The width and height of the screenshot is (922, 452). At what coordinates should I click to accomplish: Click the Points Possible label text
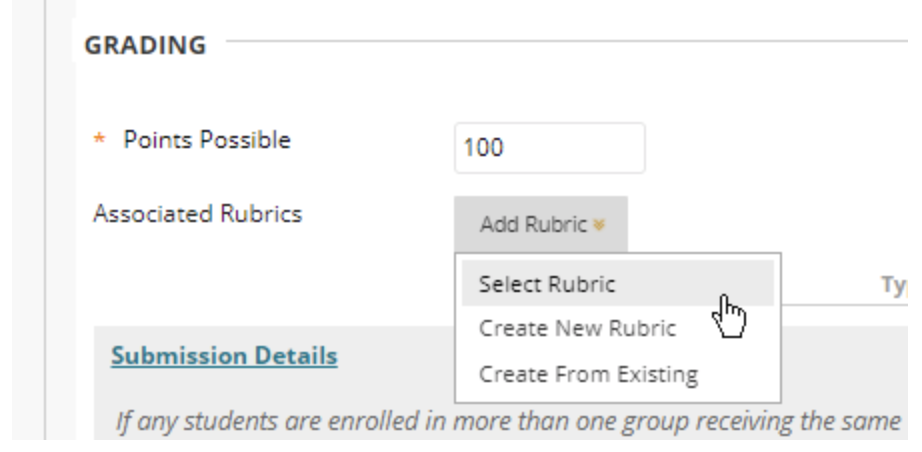point(206,140)
